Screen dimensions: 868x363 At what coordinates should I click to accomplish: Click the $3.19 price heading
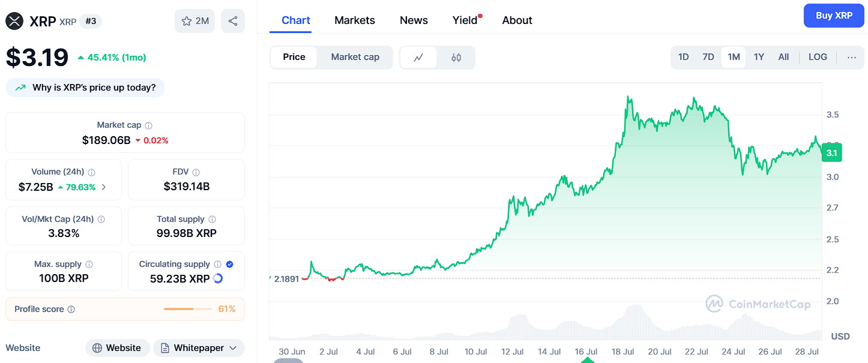[x=37, y=58]
